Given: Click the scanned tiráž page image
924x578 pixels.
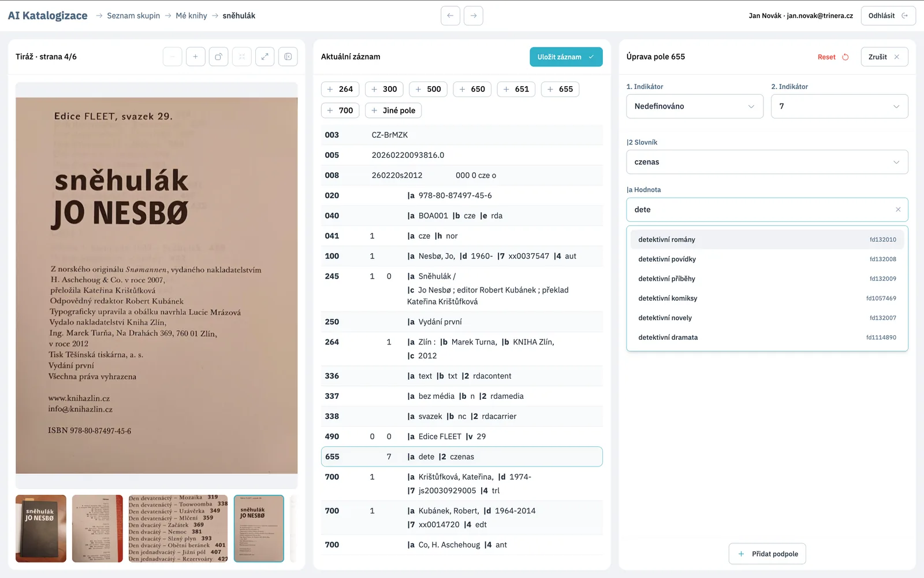Looking at the screenshot, I should pyautogui.click(x=157, y=286).
